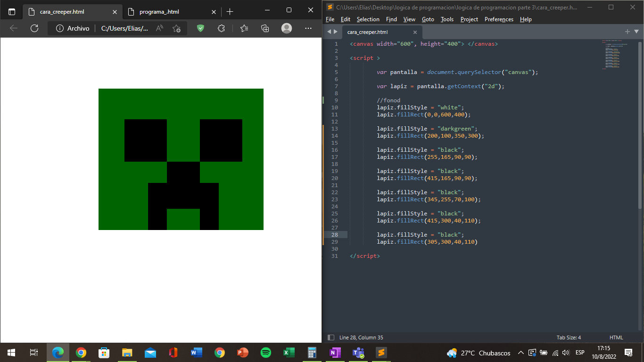The height and width of the screenshot is (362, 644).
Task: Open the Extensions puzzle icon in Edge
Action: point(221,28)
